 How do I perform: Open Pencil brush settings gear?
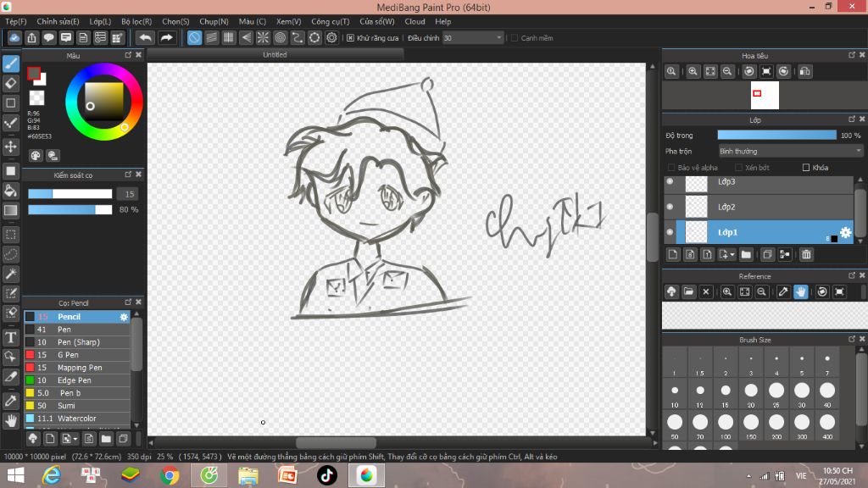coord(124,317)
